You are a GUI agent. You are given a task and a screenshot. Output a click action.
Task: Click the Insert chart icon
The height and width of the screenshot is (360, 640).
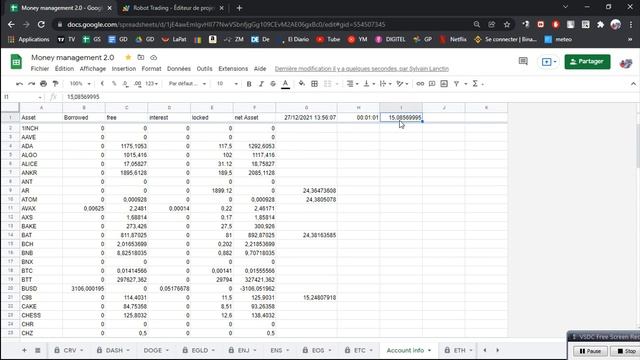click(444, 84)
